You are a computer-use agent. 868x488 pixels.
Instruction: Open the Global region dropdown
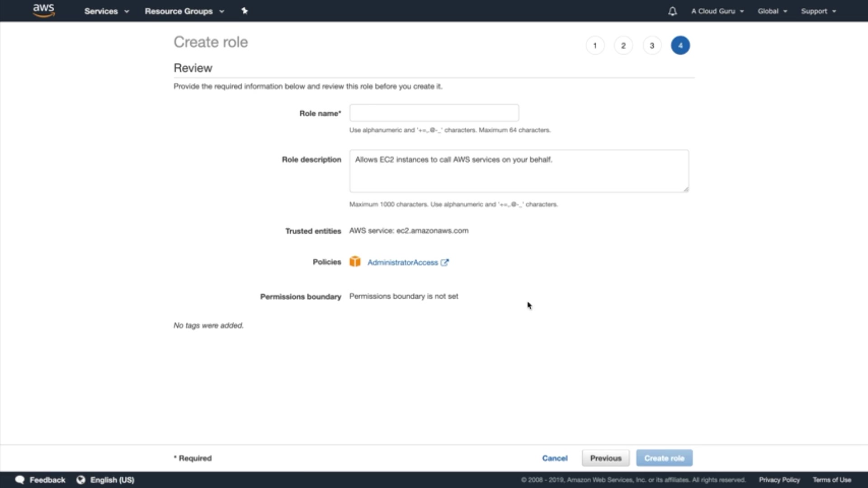(772, 11)
